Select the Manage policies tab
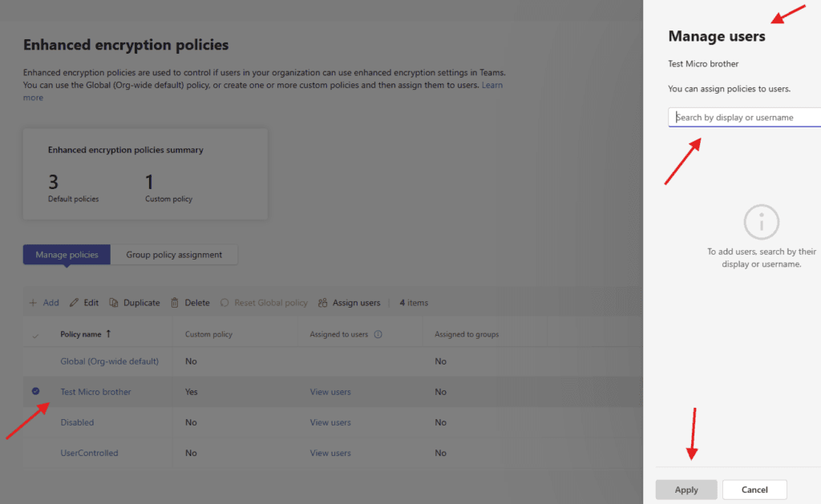The image size is (821, 504). [67, 255]
